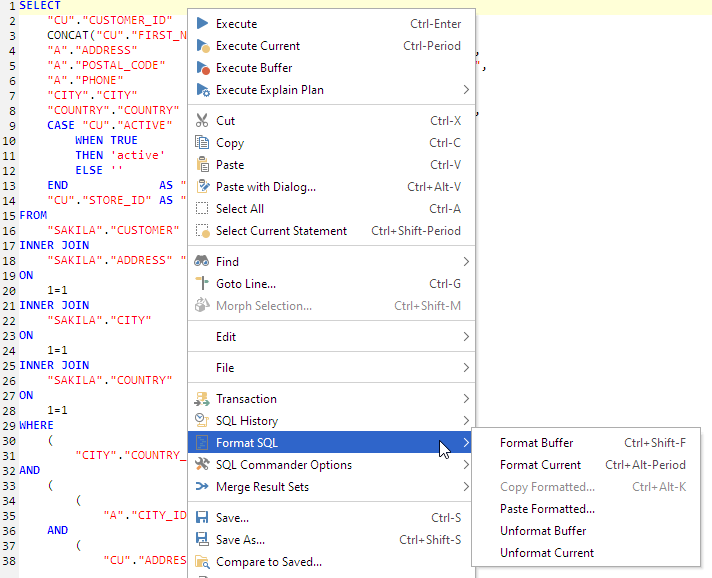Click the Copy icon in context menu
This screenshot has height=578, width=712.
pos(202,143)
